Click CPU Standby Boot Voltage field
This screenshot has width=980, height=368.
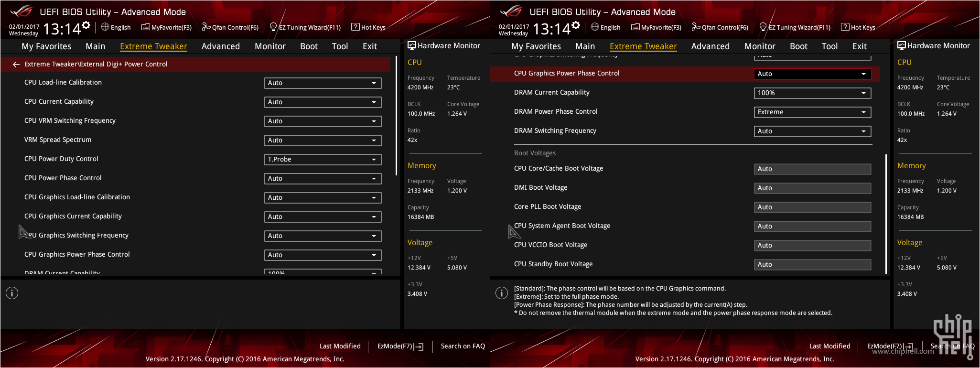coord(813,264)
